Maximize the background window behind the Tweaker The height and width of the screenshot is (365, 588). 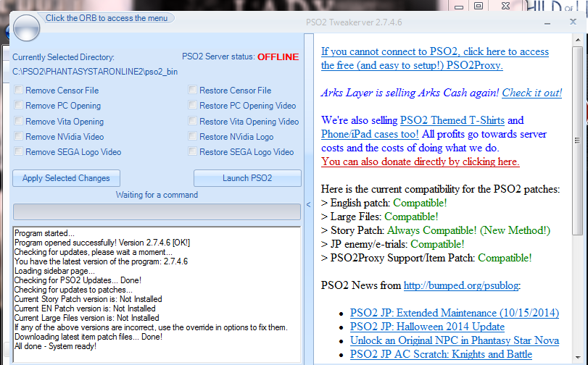(479, 6)
